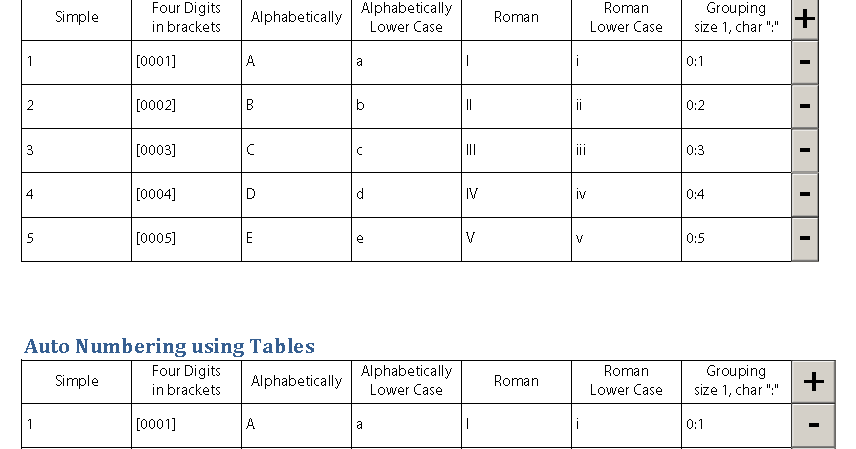Remove row 1 with its minus button in the first table
The image size is (856, 449).
804,62
